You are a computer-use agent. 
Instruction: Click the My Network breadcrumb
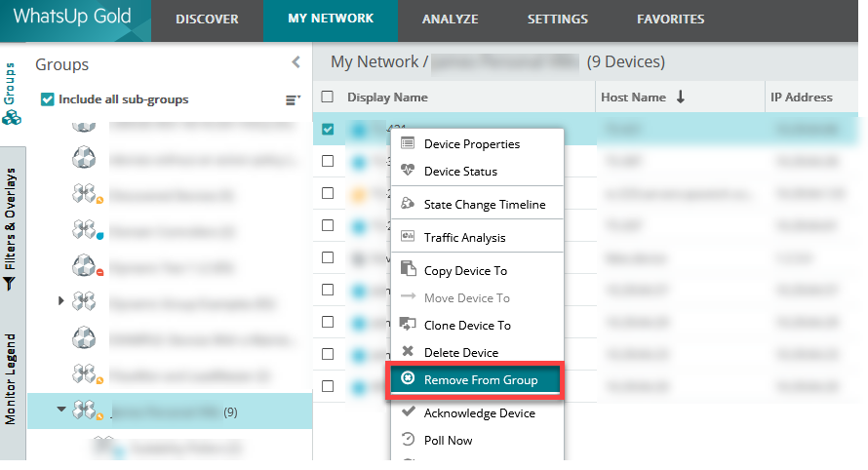375,62
